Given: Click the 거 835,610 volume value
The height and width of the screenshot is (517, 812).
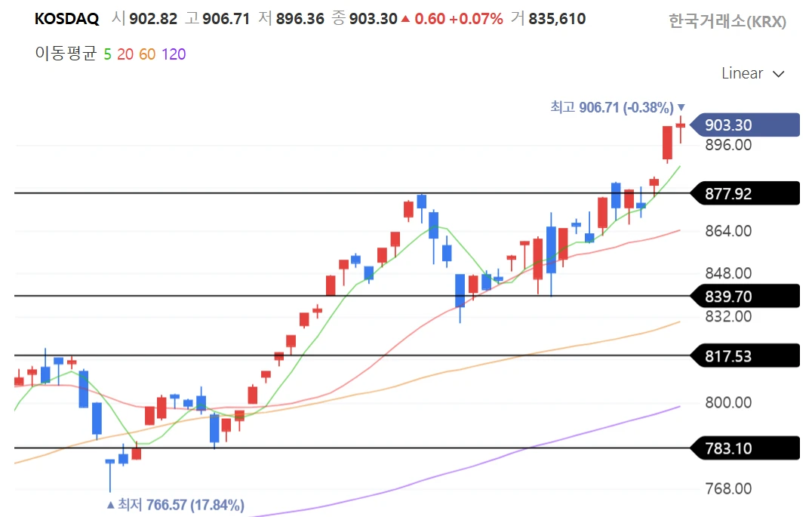Looking at the screenshot, I should pyautogui.click(x=548, y=19).
